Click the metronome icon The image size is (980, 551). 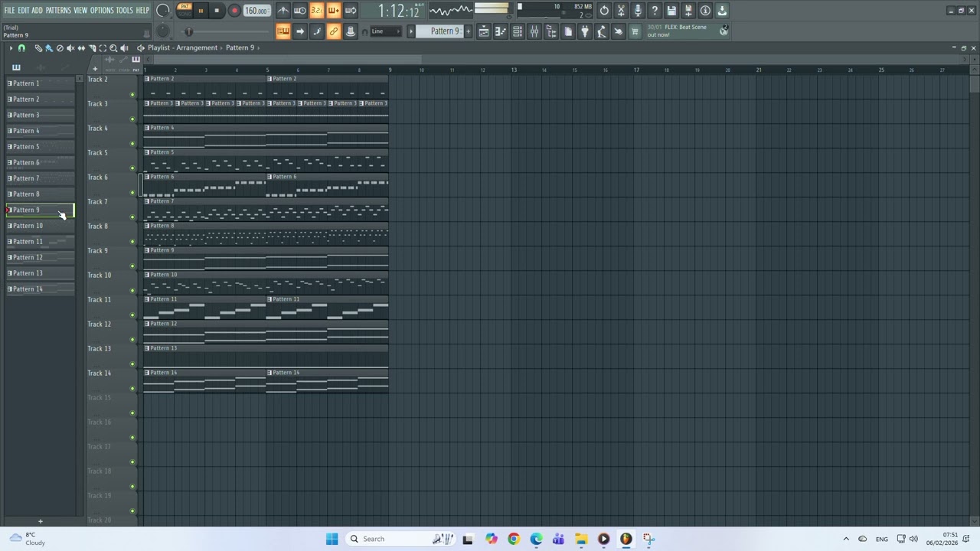[283, 11]
